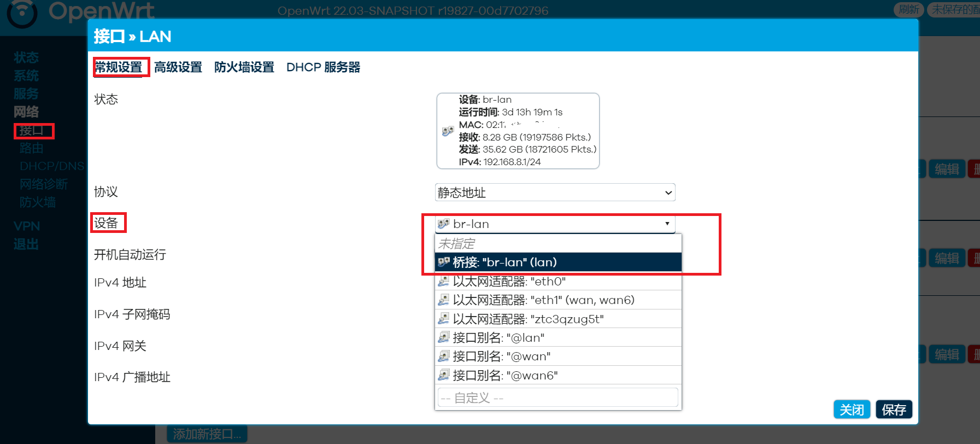Click the first 编辑 button behind dialog
This screenshot has width=980, height=444.
pos(947,169)
